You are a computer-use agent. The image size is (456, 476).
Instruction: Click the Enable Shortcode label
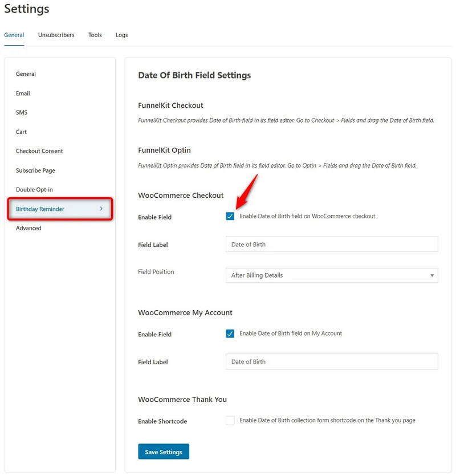[162, 421]
